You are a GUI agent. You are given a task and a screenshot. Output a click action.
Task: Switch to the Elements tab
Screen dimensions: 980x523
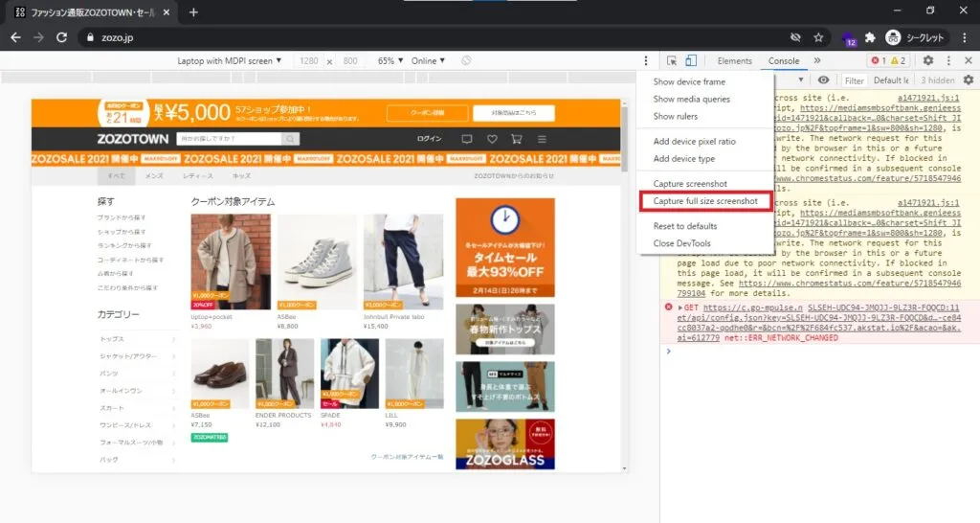tap(734, 60)
